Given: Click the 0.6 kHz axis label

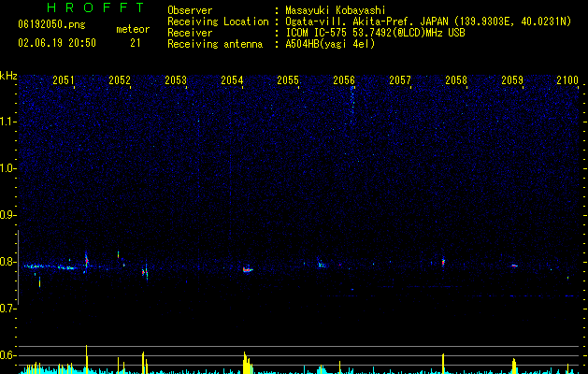Looking at the screenshot, I should (8, 355).
